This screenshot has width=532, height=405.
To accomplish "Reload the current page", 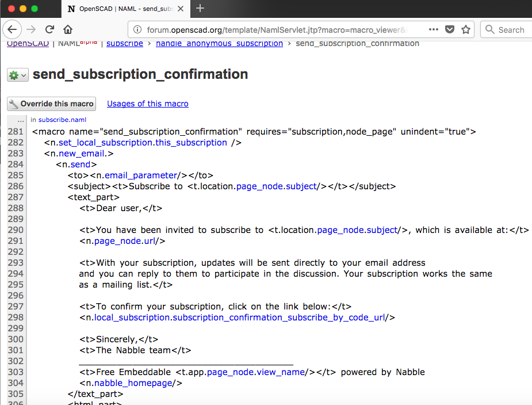I will [49, 29].
